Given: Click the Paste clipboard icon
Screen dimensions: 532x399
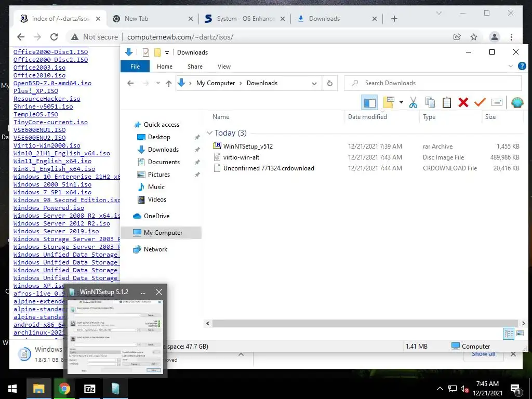Looking at the screenshot, I should pos(446,102).
